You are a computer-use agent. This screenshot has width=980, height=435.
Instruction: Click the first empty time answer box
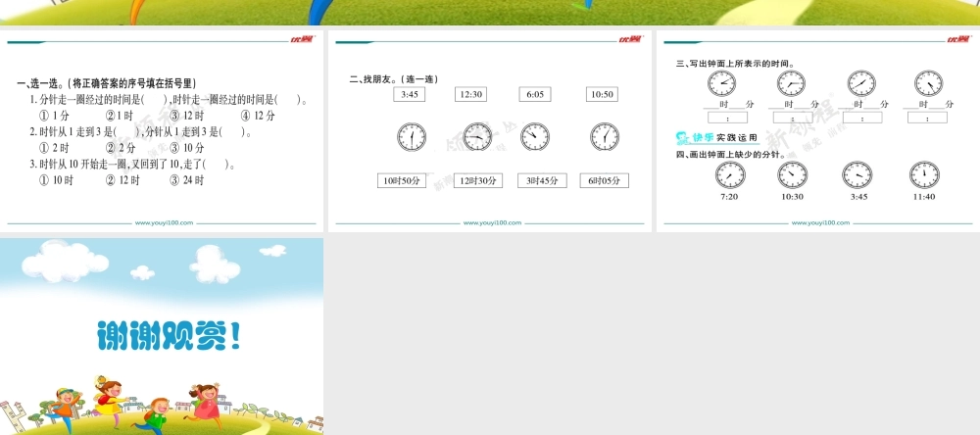click(722, 118)
